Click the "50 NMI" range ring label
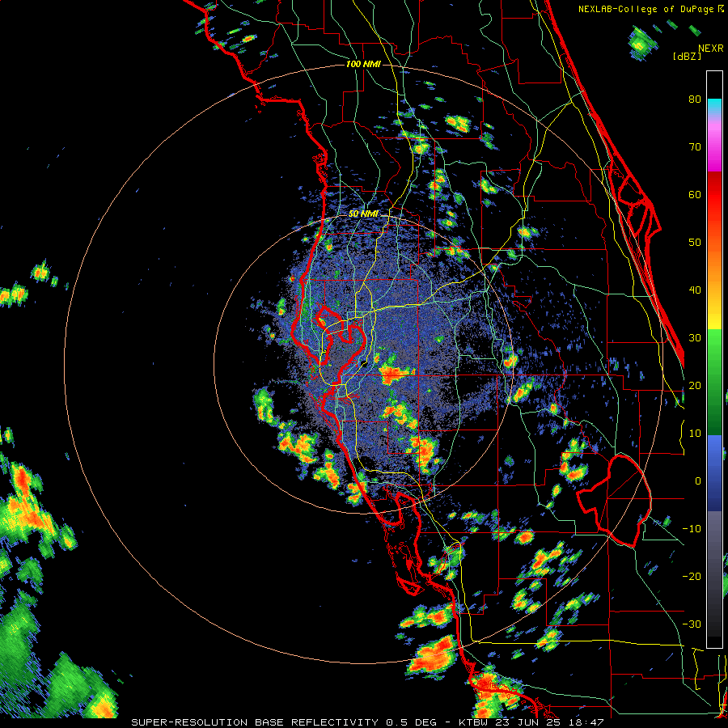This screenshot has width=728, height=728. [x=363, y=214]
